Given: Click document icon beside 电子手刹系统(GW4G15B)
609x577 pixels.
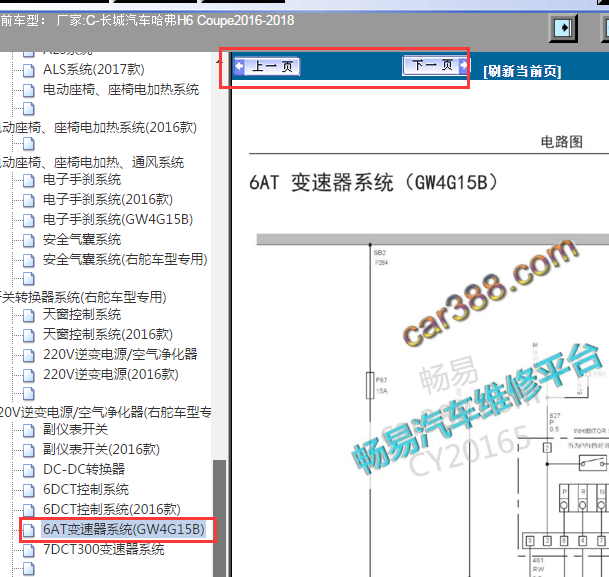Looking at the screenshot, I should 28,220.
